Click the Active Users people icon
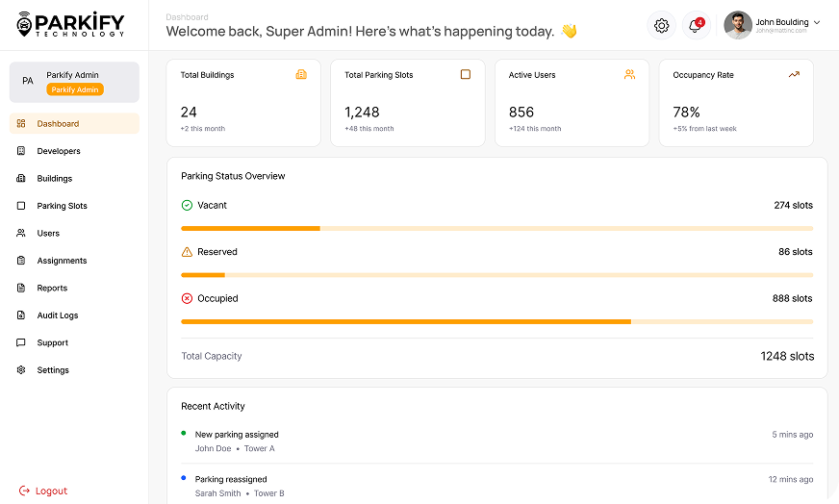Viewport: 839px width, 504px height. click(x=629, y=74)
